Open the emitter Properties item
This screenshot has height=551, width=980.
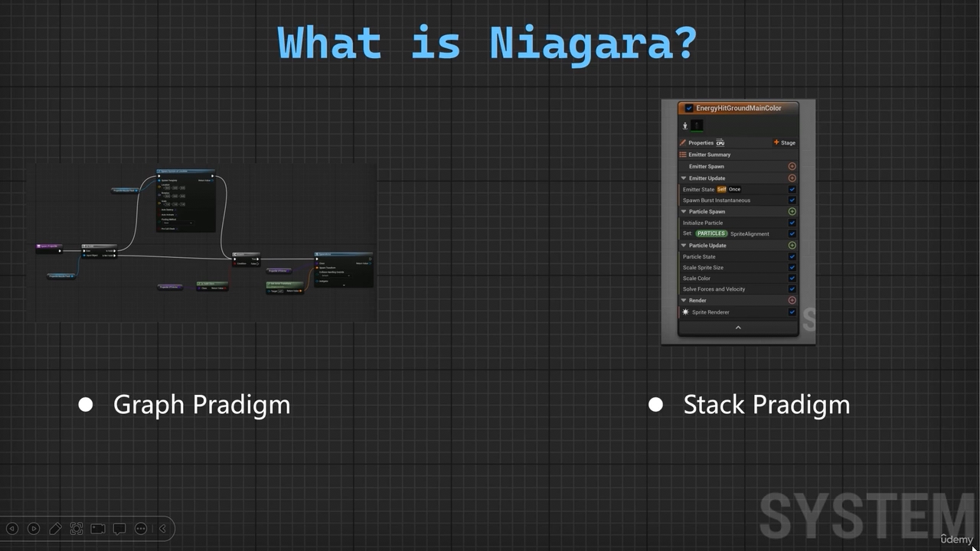pos(700,143)
